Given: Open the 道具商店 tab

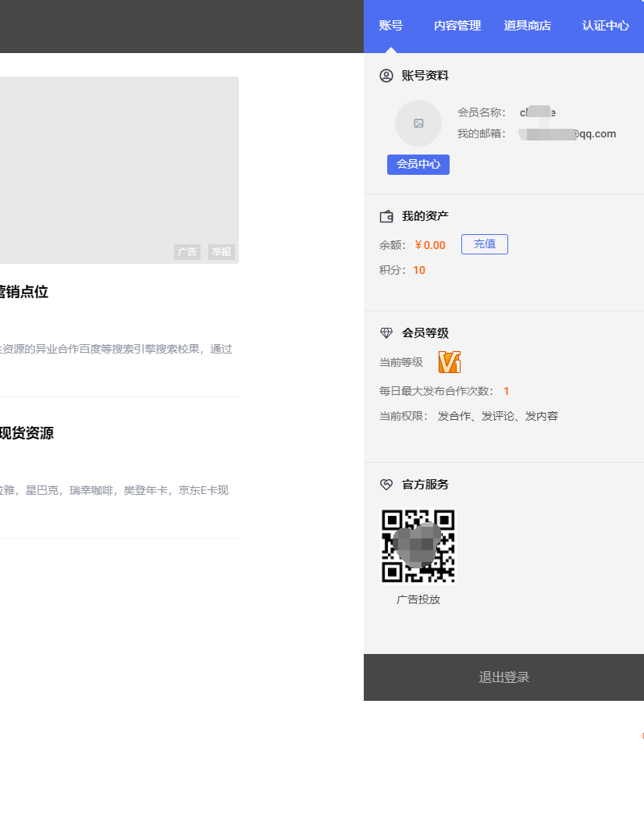Looking at the screenshot, I should click(x=528, y=26).
